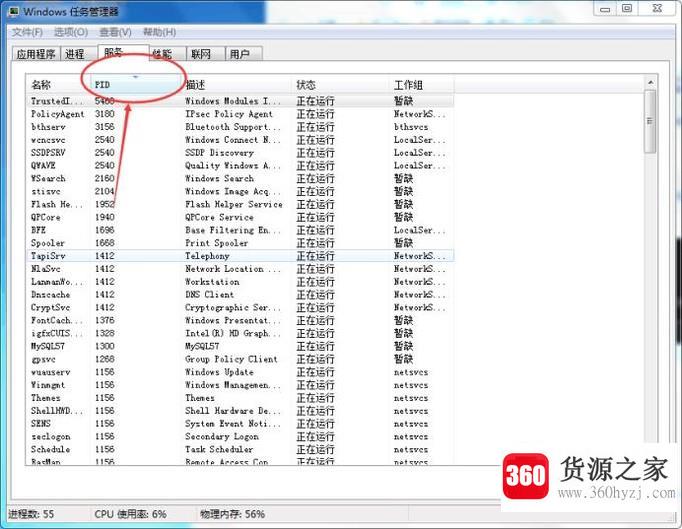Select the CryptSvc service row
This screenshot has width=682, height=529.
240,308
